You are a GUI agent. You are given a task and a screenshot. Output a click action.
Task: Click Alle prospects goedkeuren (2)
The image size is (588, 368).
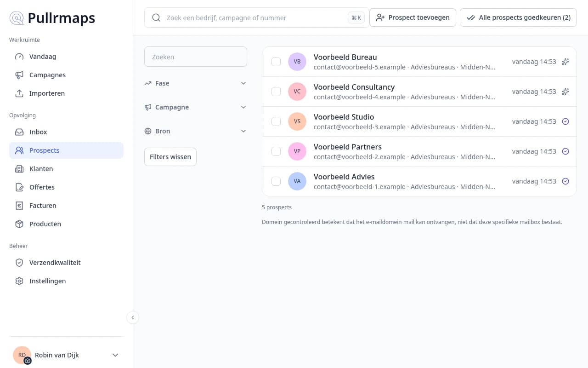coord(518,17)
